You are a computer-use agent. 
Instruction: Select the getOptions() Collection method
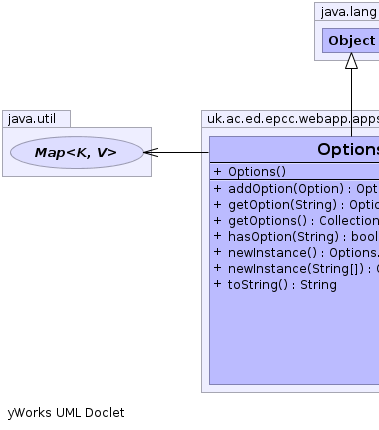303,221
